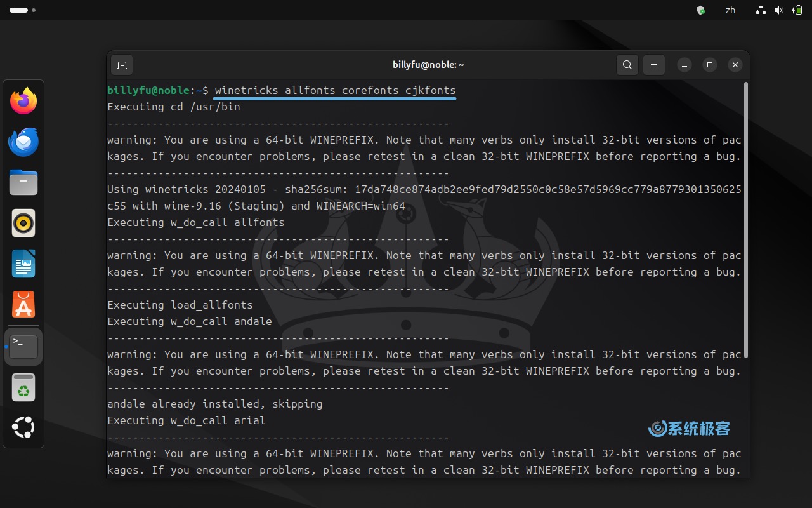Minimize the terminal window

pos(684,65)
